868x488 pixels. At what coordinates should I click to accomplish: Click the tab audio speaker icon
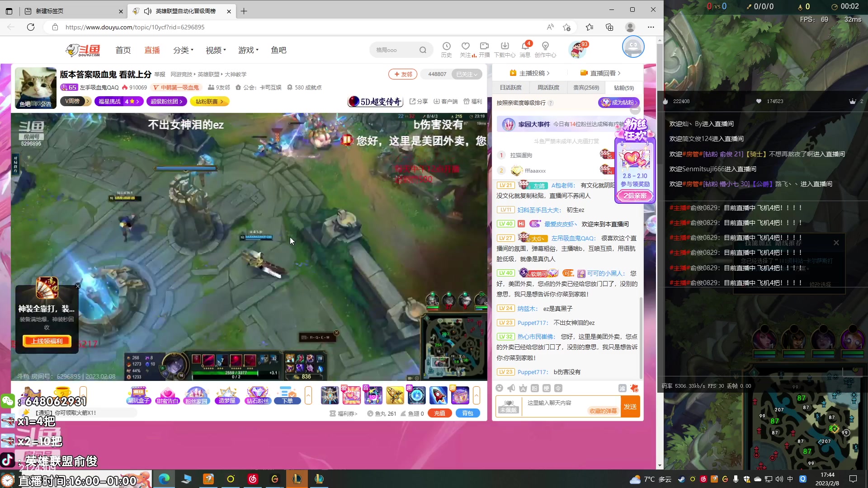[148, 11]
